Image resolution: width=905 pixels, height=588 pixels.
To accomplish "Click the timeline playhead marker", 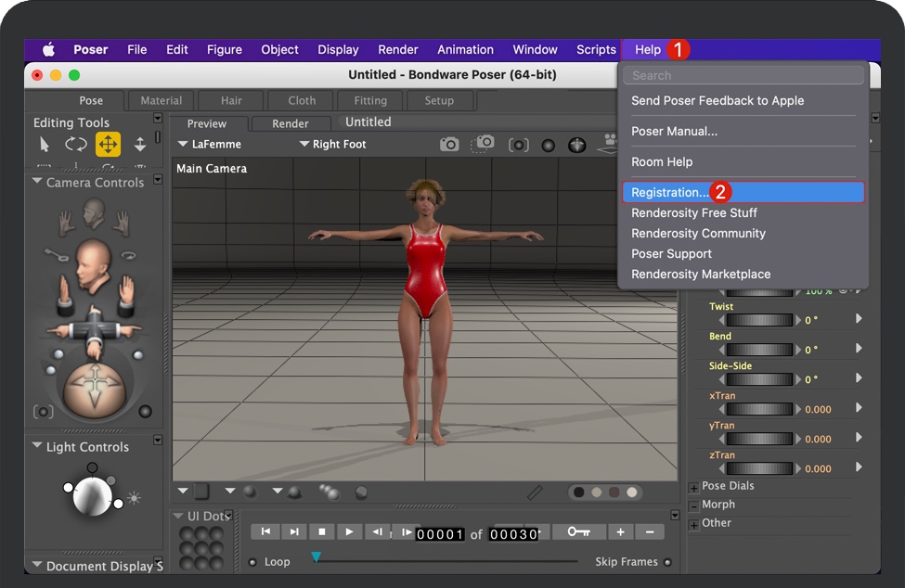I will (x=317, y=556).
